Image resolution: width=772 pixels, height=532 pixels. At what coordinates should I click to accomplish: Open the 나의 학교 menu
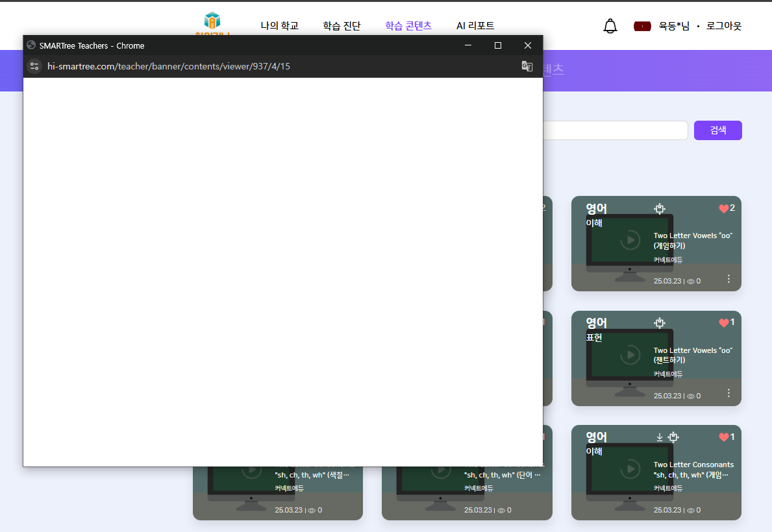point(279,26)
